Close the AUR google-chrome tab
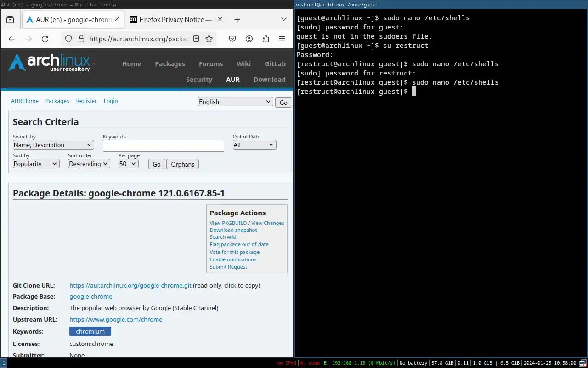Screen dimensions: 588x368 [117, 20]
